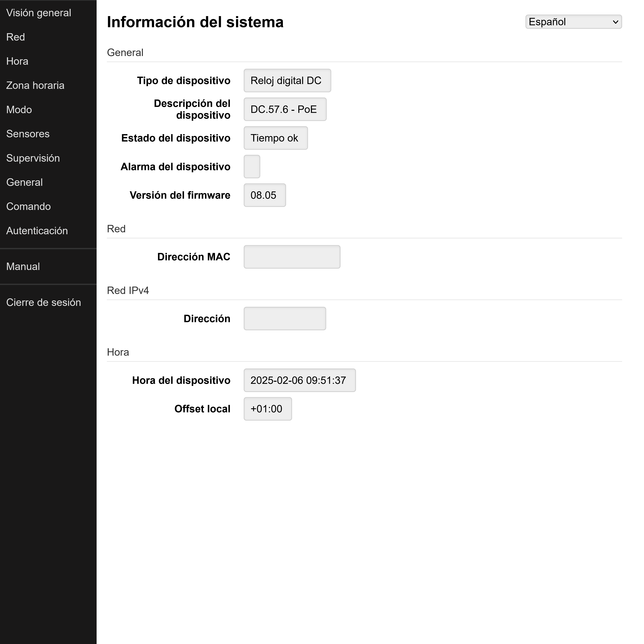644x644 pixels.
Task: Open the Hora configuration page
Action: (17, 61)
